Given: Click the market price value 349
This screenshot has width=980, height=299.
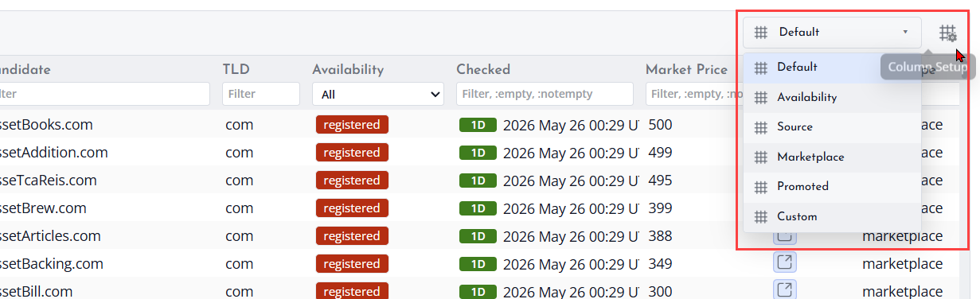Looking at the screenshot, I should (x=661, y=264).
